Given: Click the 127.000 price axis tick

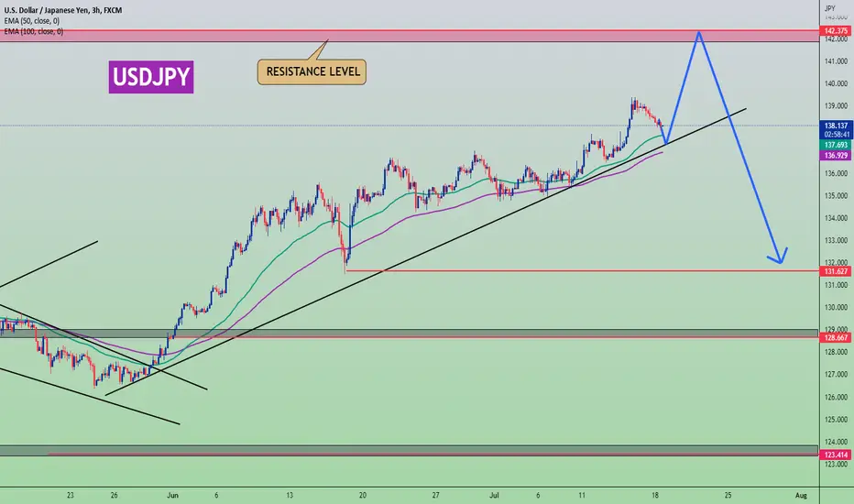Looking at the screenshot, I should click(836, 374).
